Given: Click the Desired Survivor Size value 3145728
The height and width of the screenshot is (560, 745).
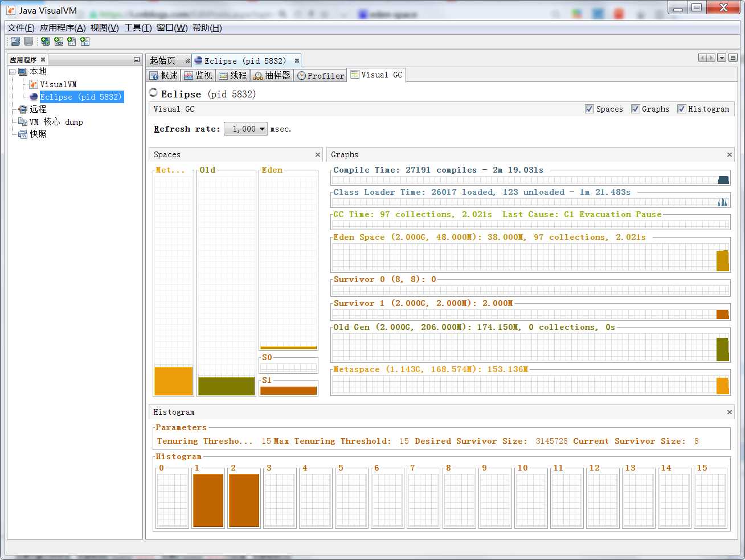Looking at the screenshot, I should point(551,441).
